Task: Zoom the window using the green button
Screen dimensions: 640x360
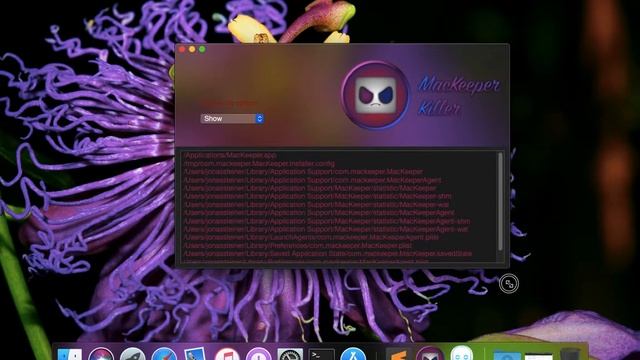Action: 202,49
